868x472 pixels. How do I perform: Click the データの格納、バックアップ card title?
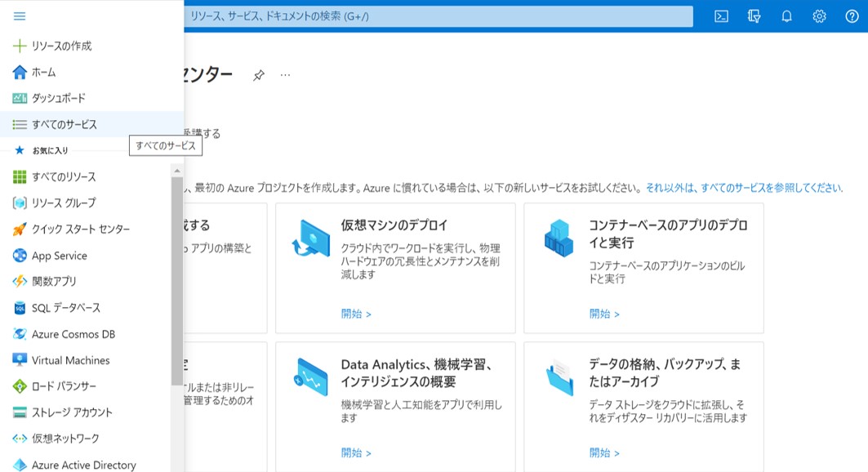tap(665, 372)
